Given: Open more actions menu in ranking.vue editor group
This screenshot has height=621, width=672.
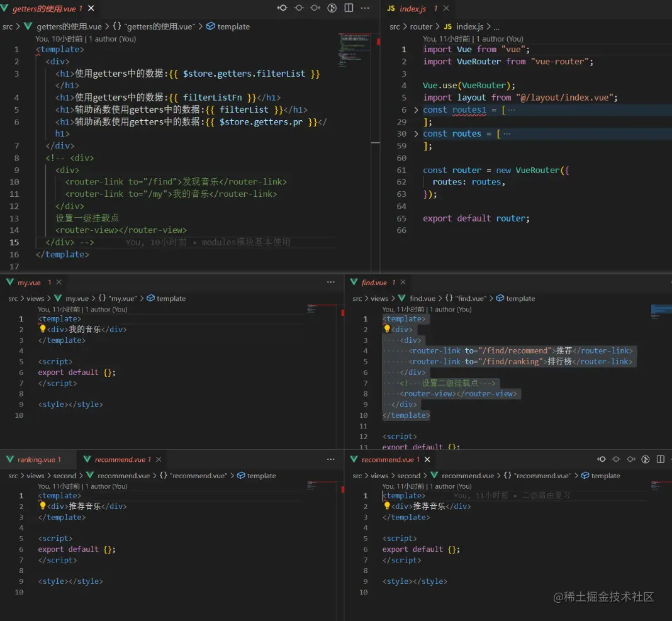Looking at the screenshot, I should point(331,459).
